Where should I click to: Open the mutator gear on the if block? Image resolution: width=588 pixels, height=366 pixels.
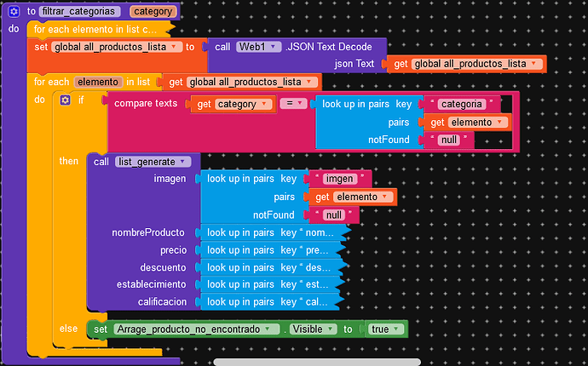point(66,100)
